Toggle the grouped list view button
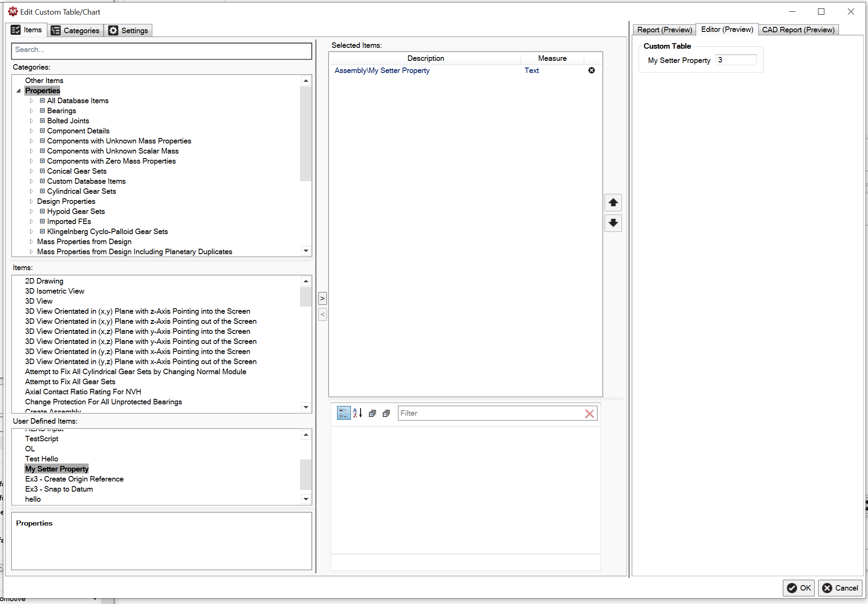This screenshot has width=868, height=604. pos(343,413)
